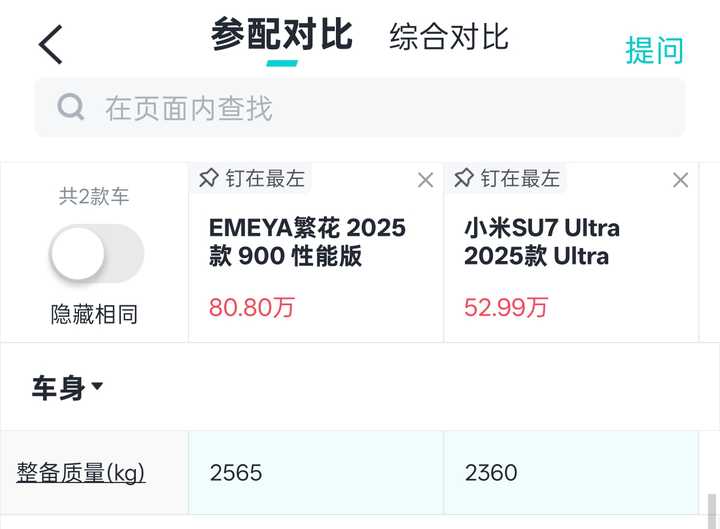Pin the EMEYA column with the pin icon

coord(208,178)
